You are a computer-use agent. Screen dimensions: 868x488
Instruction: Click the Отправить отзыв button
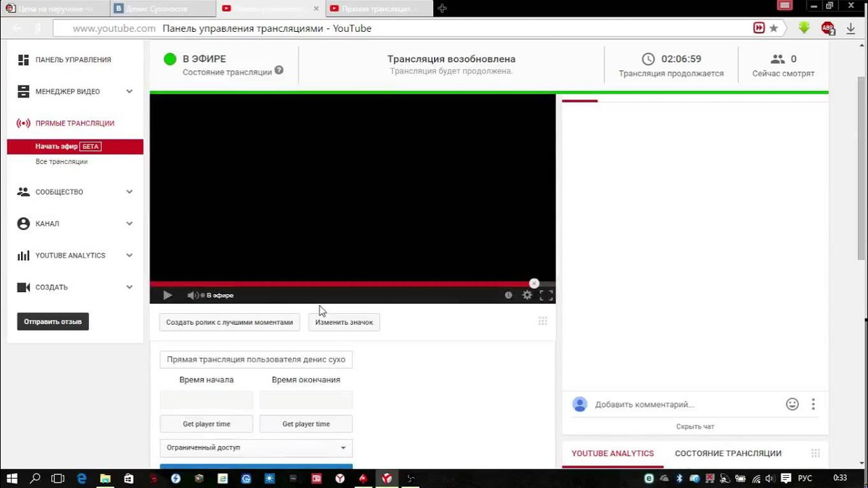(x=53, y=322)
